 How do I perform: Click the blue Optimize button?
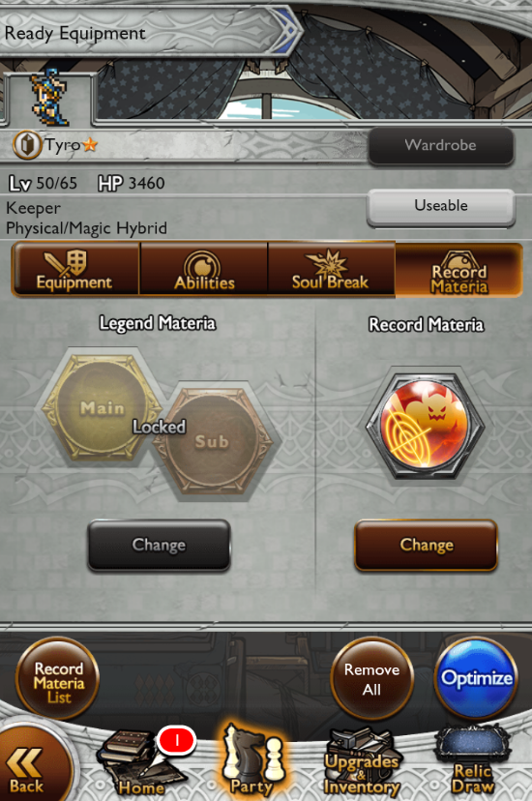[476, 677]
